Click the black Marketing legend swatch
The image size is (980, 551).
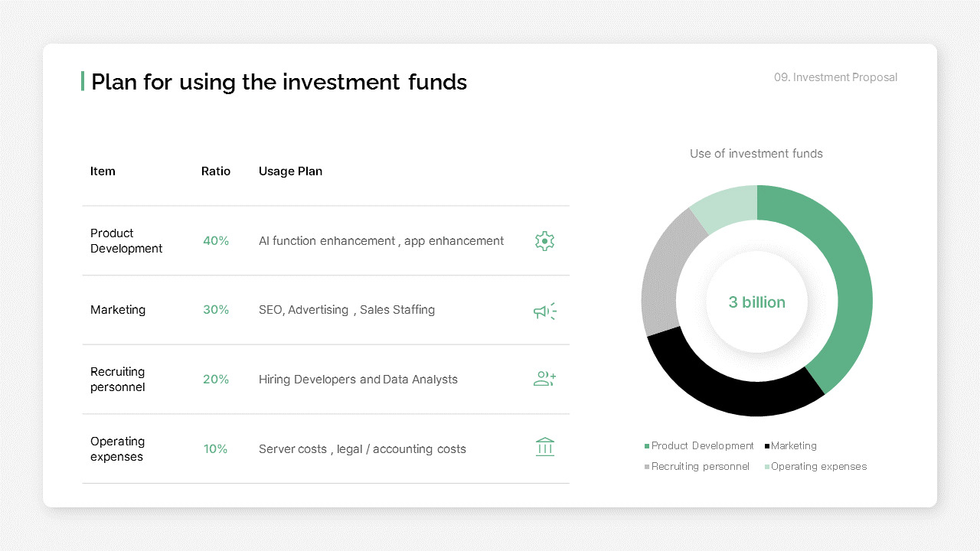766,446
